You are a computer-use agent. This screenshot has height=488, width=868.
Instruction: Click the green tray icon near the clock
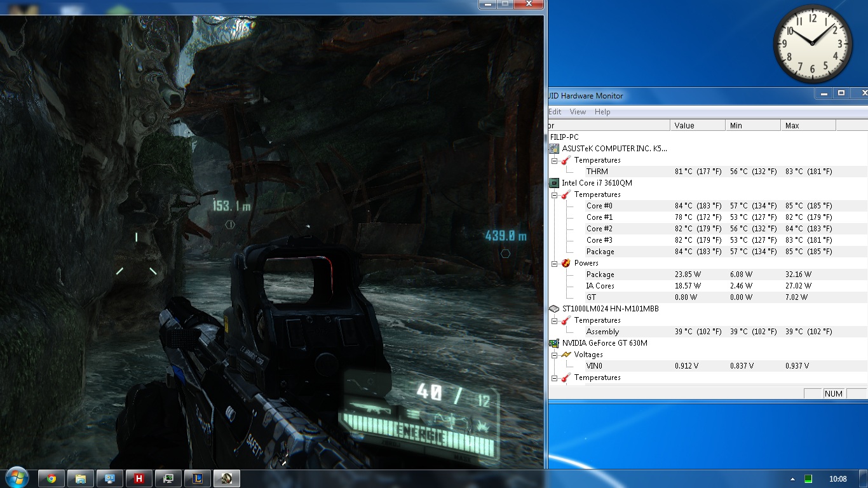pos(808,479)
